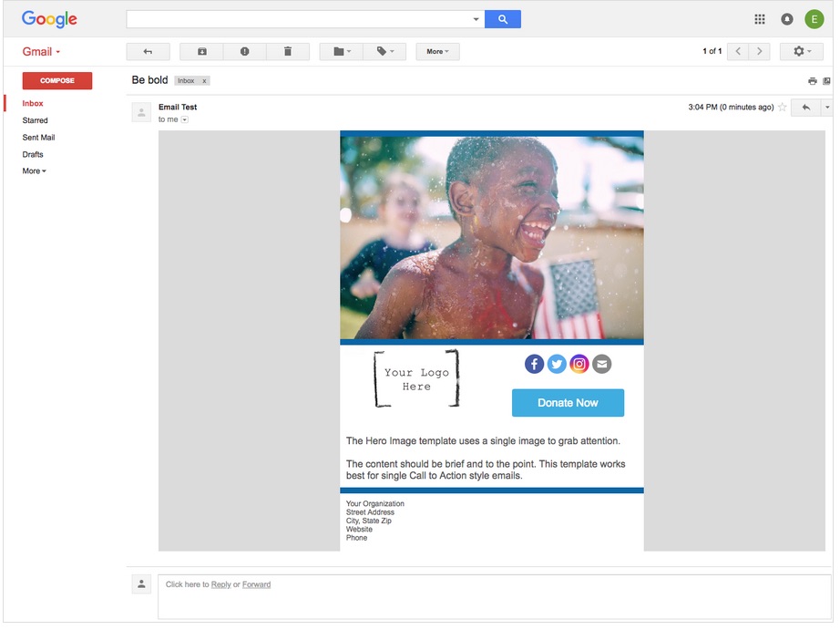Click the 'Be bold' subject line
This screenshot has height=630, width=840.
tap(149, 80)
